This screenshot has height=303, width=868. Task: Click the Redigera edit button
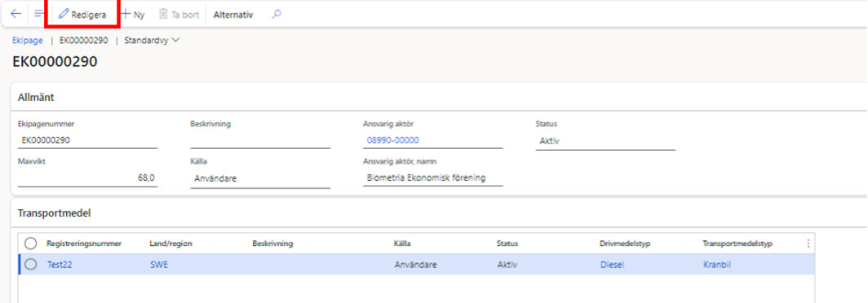(x=82, y=15)
